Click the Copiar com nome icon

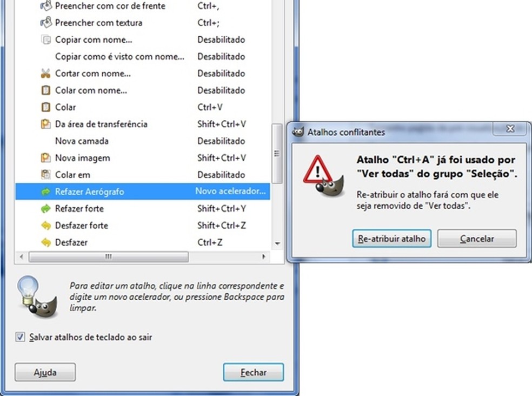pyautogui.click(x=45, y=39)
